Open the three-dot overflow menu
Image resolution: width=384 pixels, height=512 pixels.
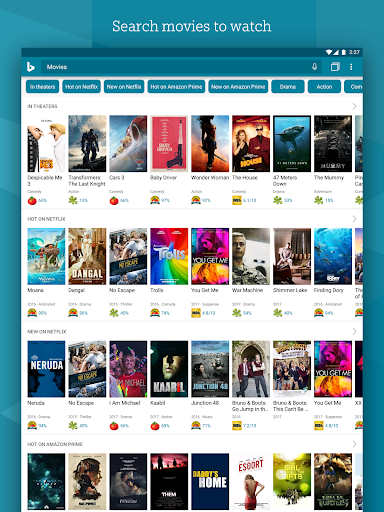(351, 67)
